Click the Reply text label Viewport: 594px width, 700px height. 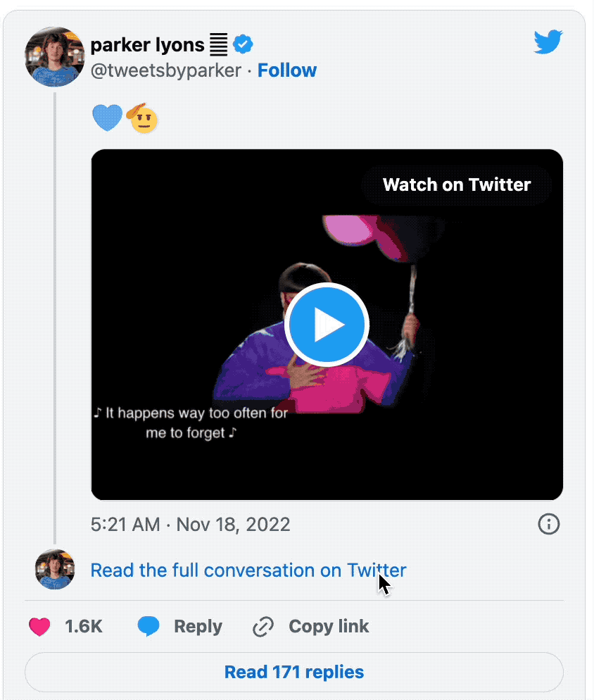point(198,626)
